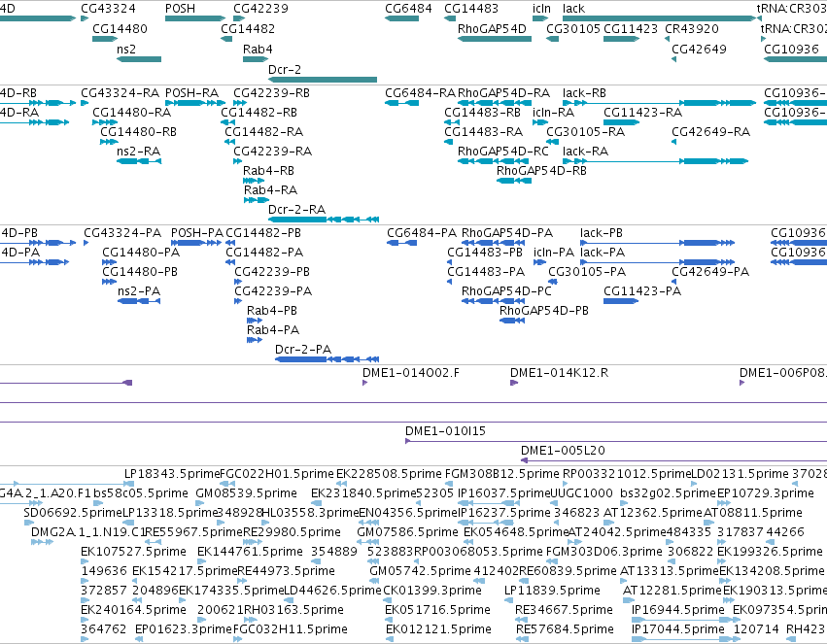Click the EK051716.5prime EST label
Viewport: 827px width, 644px height.
pyautogui.click(x=437, y=610)
